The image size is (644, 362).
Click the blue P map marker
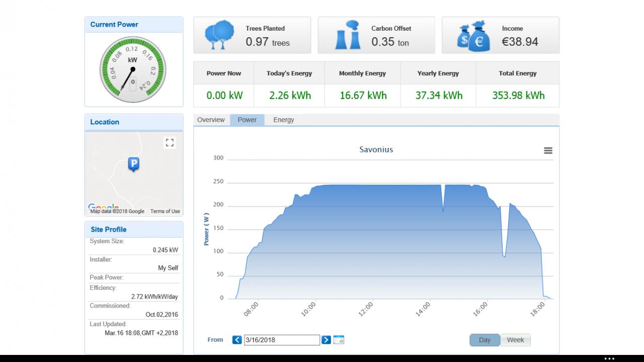(133, 164)
